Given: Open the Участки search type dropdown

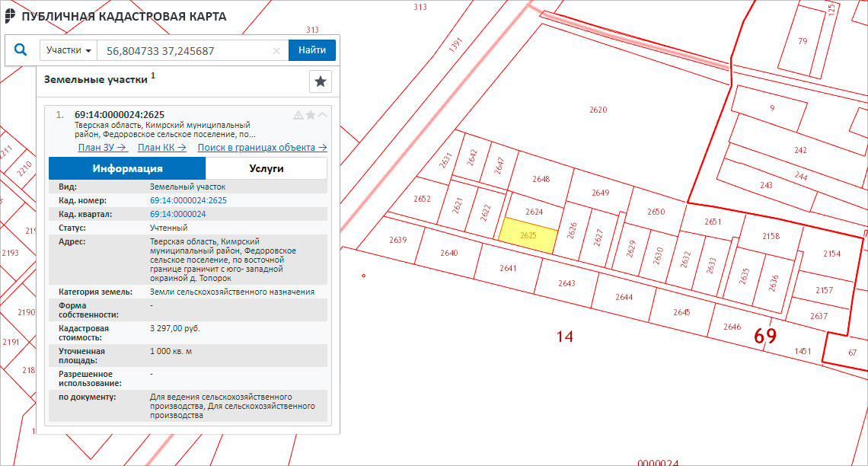Looking at the screenshot, I should coord(69,50).
